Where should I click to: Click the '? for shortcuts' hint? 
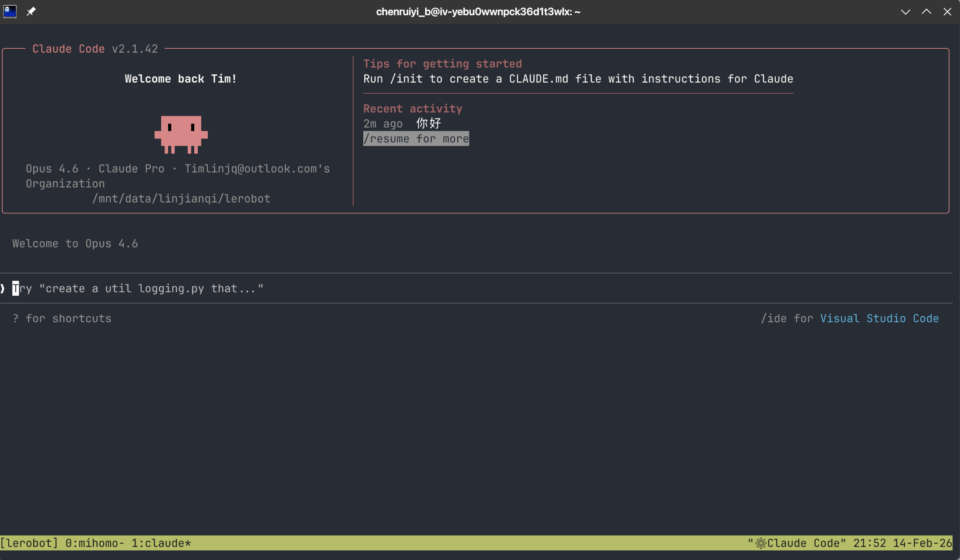(x=62, y=318)
